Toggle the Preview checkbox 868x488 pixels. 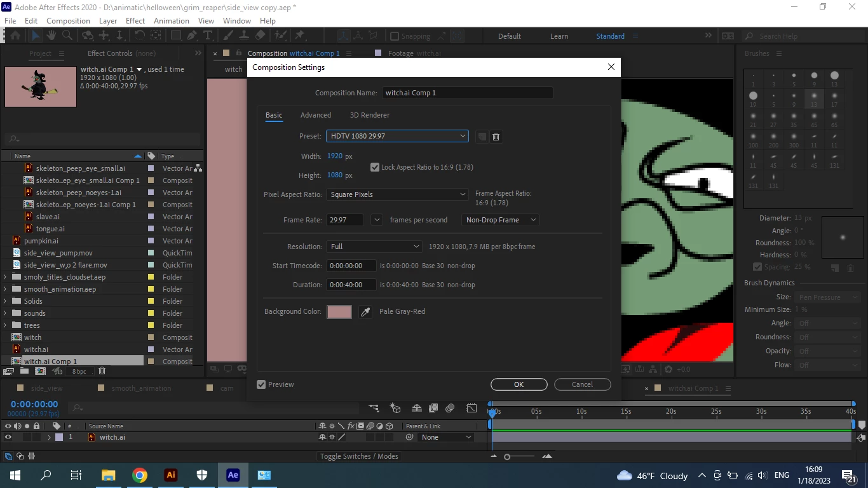(x=261, y=384)
